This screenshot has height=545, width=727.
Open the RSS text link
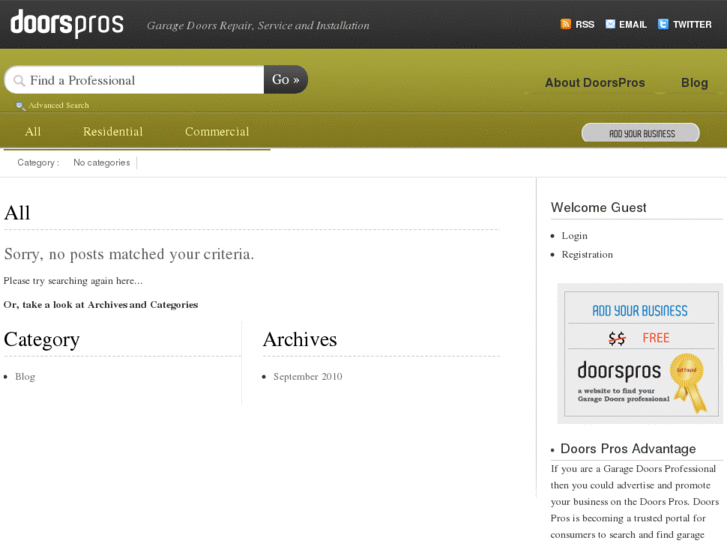click(585, 25)
